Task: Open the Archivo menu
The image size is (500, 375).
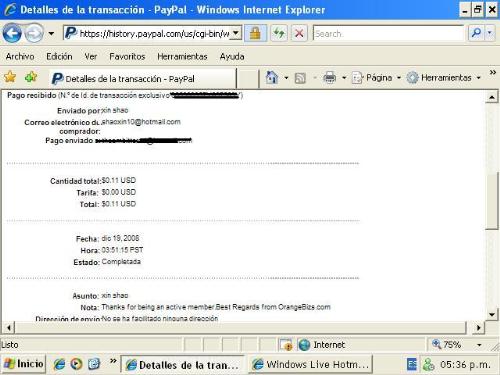Action: (20, 56)
